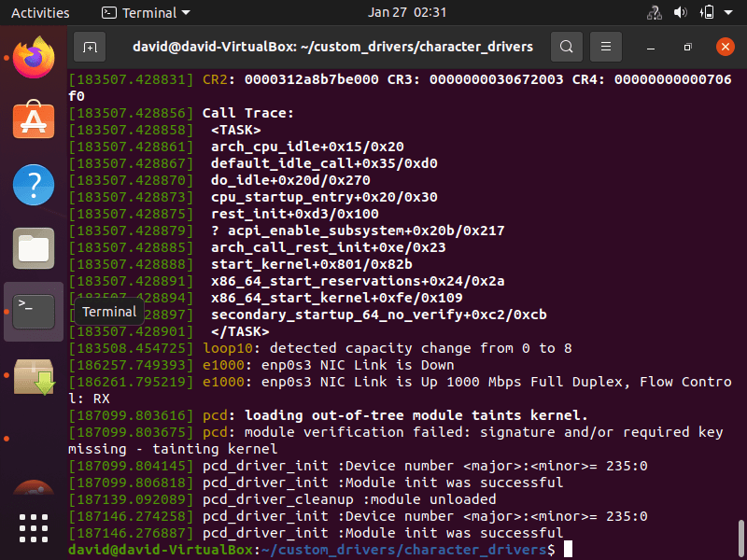
Task: Select the Terminal icon in the dock
Action: [34, 312]
